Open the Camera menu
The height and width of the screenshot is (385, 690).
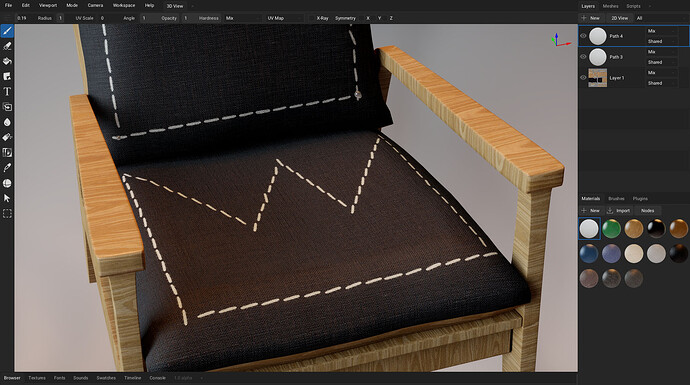click(95, 5)
